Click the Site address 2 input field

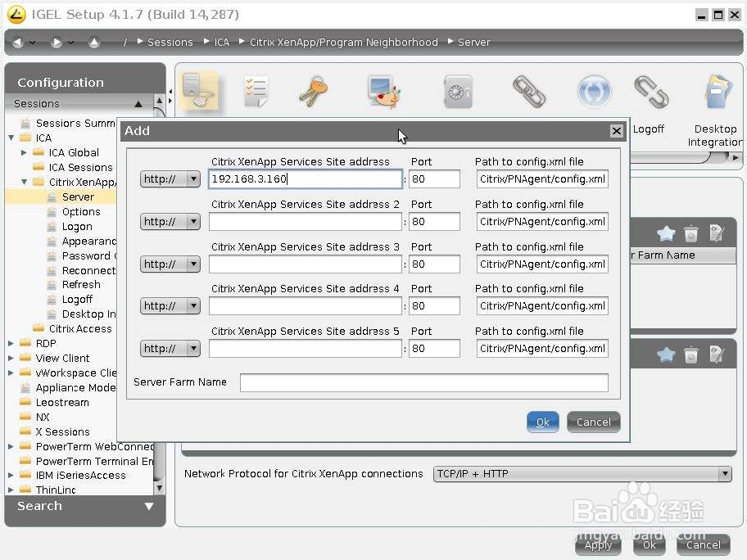pos(306,221)
